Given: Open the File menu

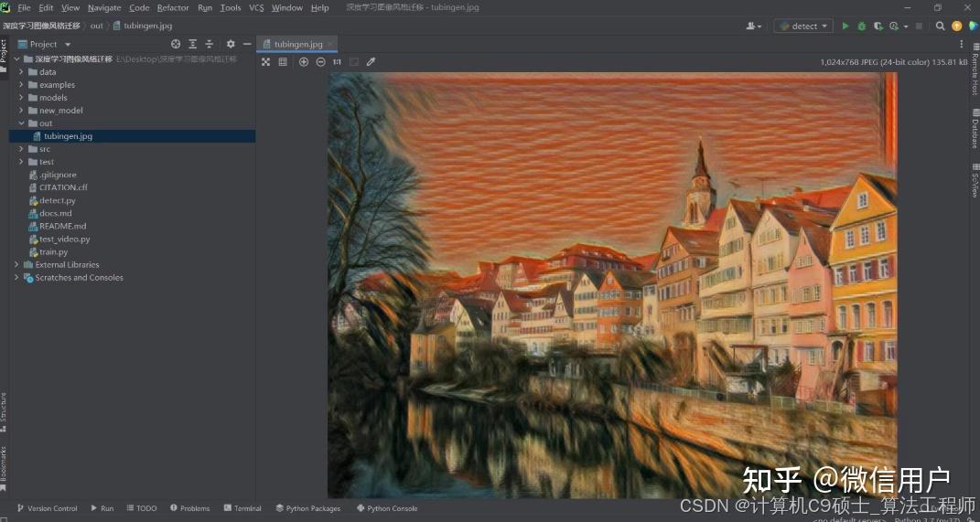Looking at the screenshot, I should pos(24,8).
